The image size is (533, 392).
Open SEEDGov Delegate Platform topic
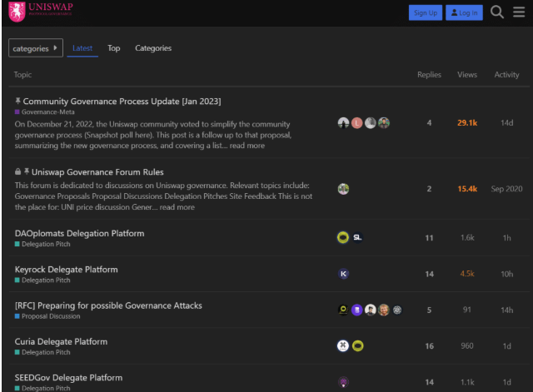68,377
